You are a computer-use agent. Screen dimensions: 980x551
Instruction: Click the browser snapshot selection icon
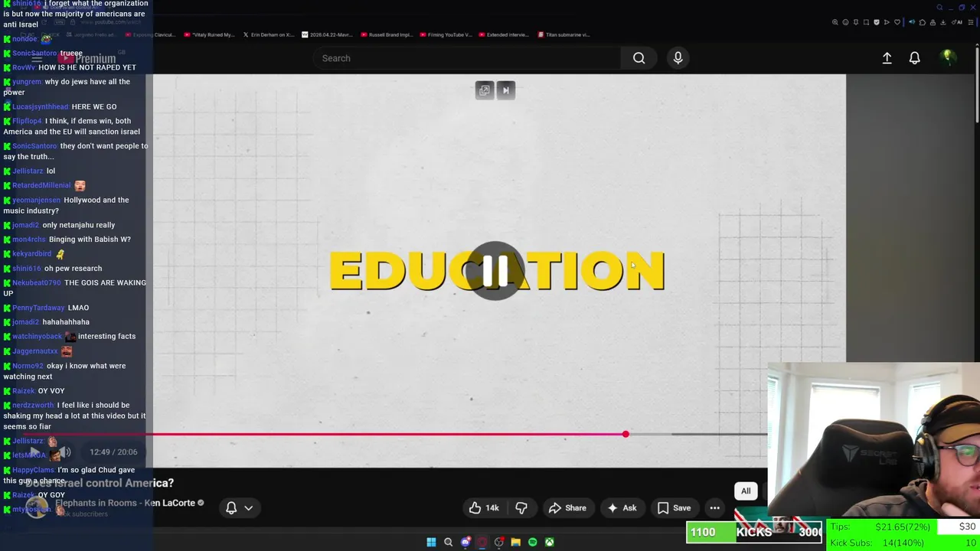(866, 22)
